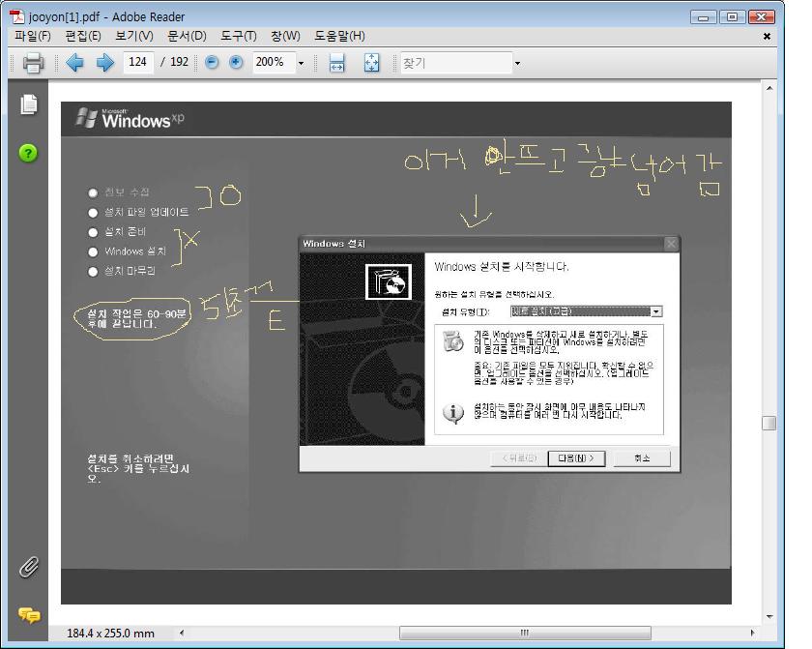812x649 pixels.
Task: Open the 문서(D) menu
Action: (x=187, y=36)
